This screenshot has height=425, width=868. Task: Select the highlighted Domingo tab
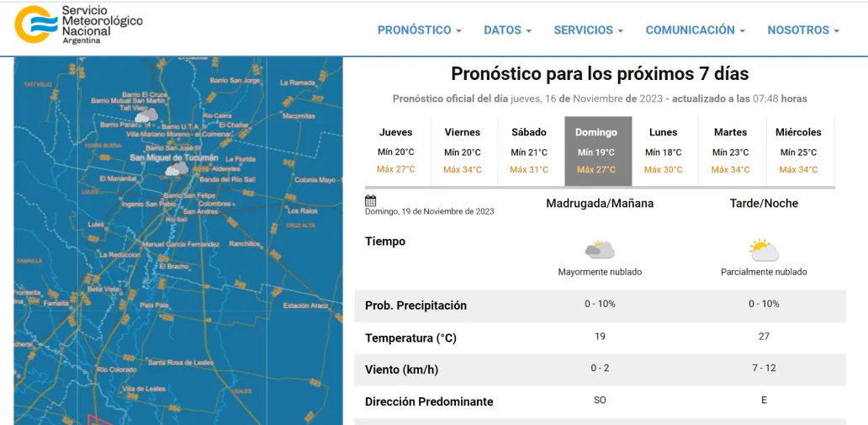point(596,151)
